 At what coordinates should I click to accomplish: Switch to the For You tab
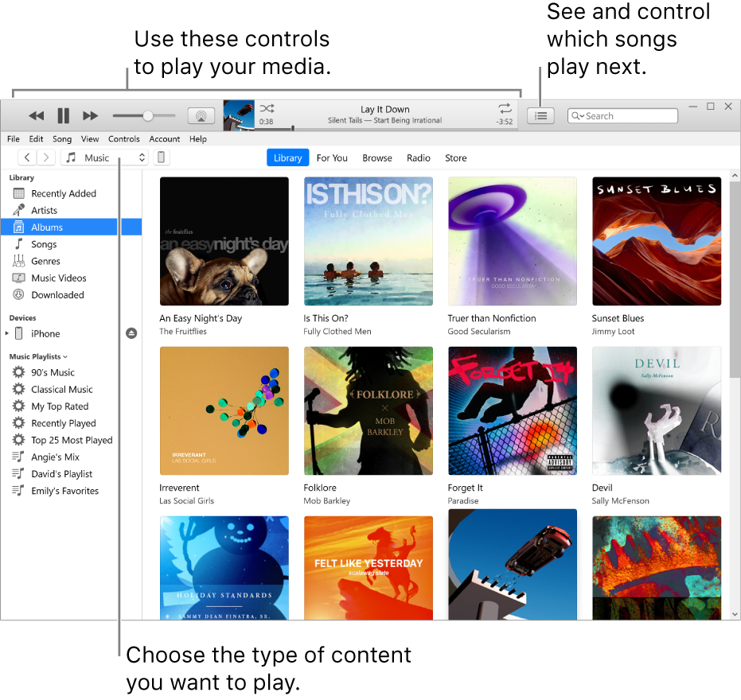pos(332,157)
